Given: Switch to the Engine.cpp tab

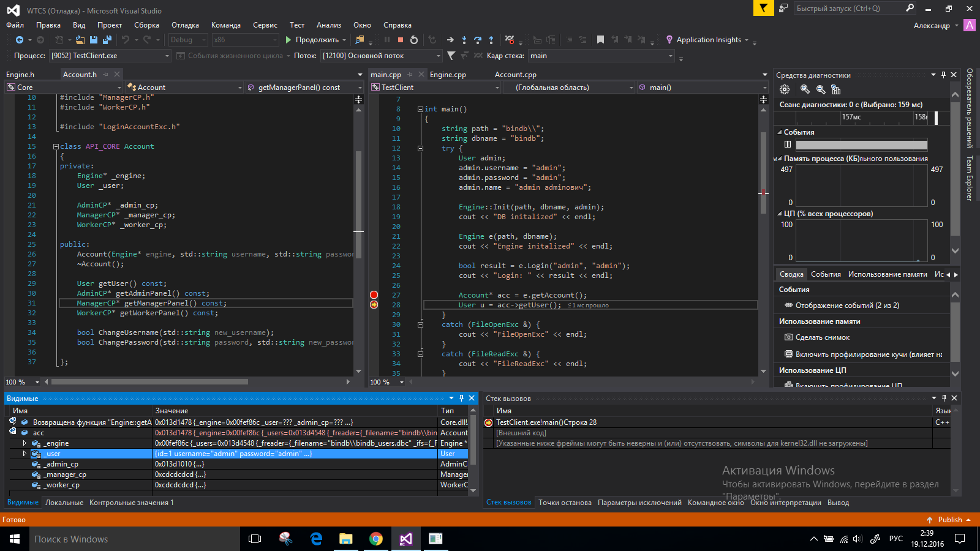Looking at the screenshot, I should (x=448, y=75).
